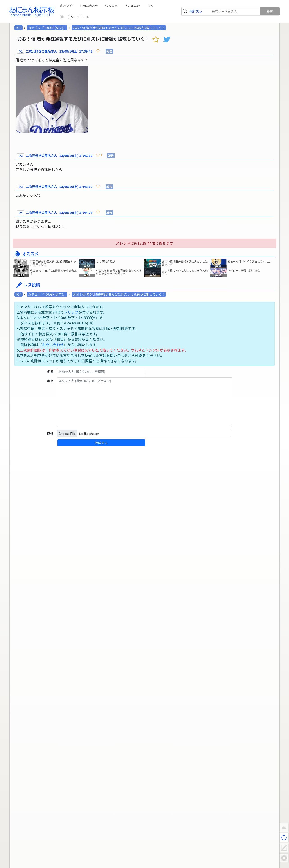Open the 現行スレ search scope selector
Screen dimensions: 289x868
196,11
